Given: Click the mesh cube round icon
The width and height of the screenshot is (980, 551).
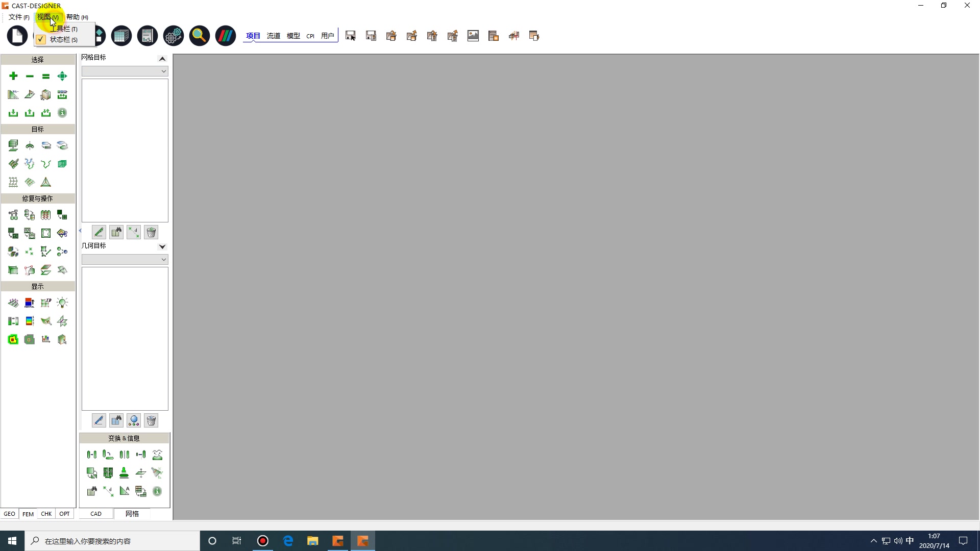Looking at the screenshot, I should [121, 36].
